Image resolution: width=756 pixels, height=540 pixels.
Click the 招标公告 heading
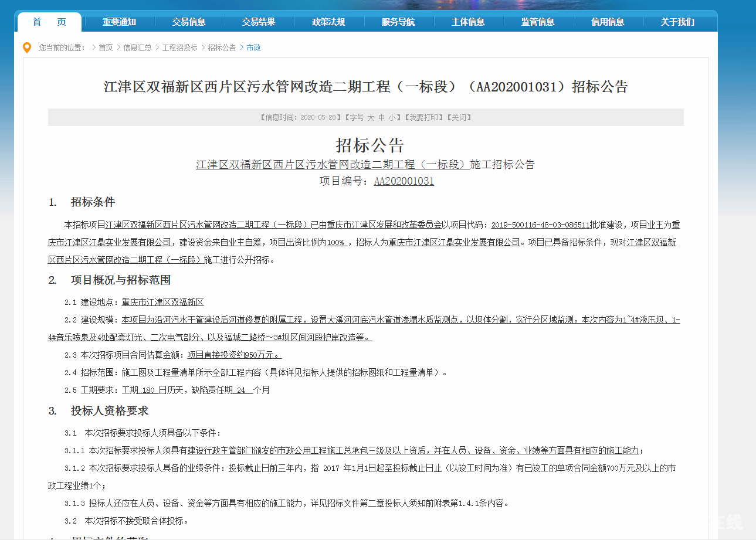[370, 145]
